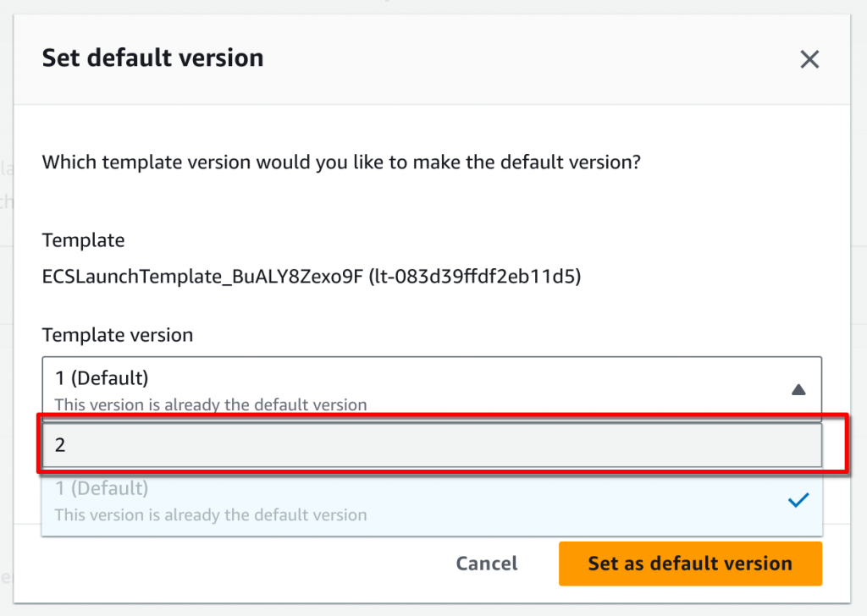Click the ECSLaunchTemplate_BuALY8Zexo9F template name
The height and width of the screenshot is (616, 867).
pyautogui.click(x=203, y=276)
